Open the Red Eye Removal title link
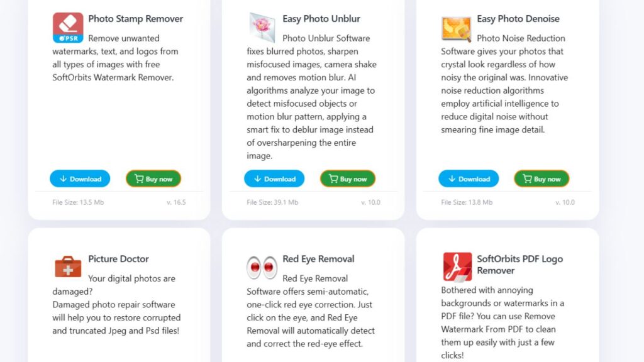The image size is (644, 362). [318, 259]
